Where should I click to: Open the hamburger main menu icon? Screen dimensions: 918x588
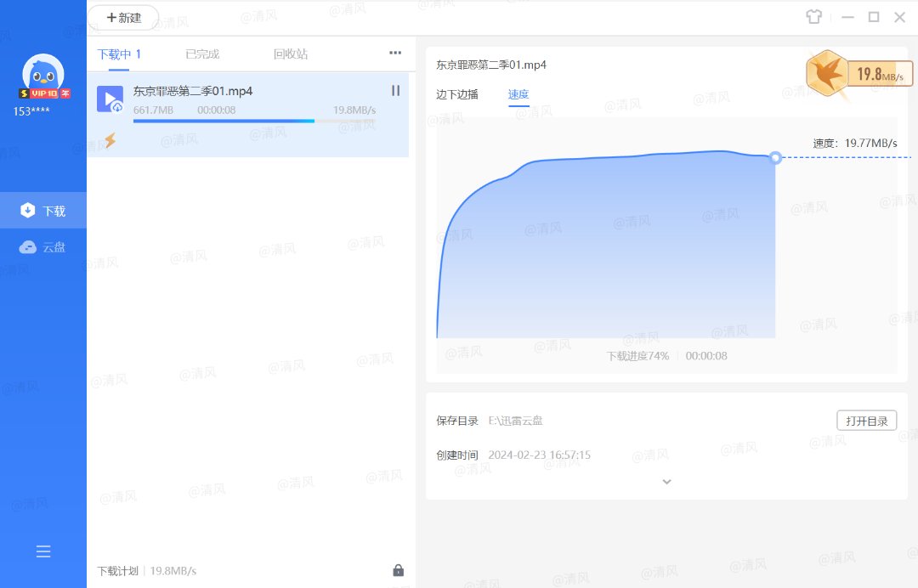pyautogui.click(x=43, y=551)
